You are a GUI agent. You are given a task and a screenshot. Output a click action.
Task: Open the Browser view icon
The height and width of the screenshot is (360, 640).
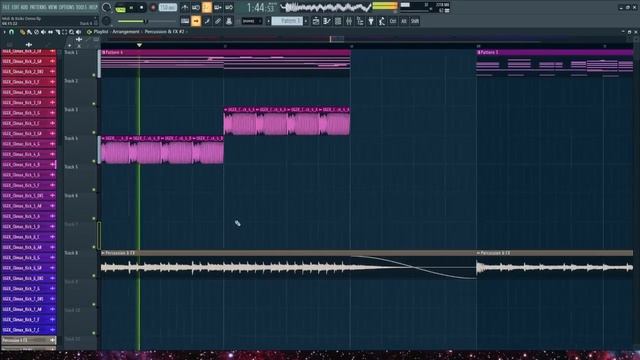360,21
